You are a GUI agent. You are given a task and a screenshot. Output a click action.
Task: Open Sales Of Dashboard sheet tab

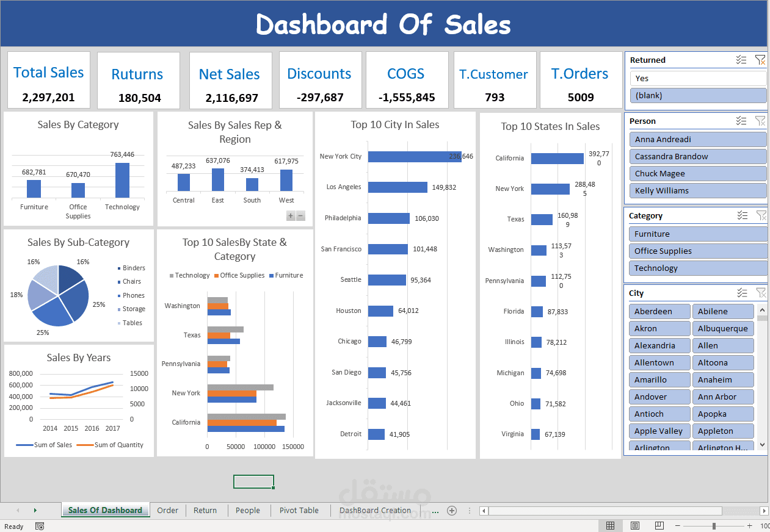click(105, 511)
